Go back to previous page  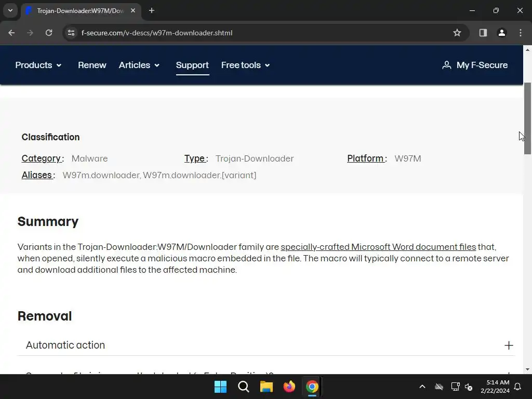point(11,33)
